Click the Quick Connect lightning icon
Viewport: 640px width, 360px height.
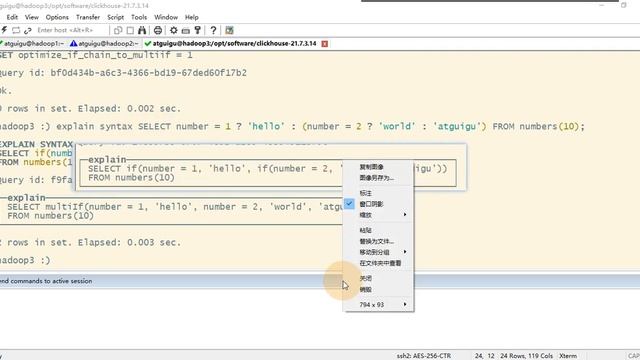(4, 30)
